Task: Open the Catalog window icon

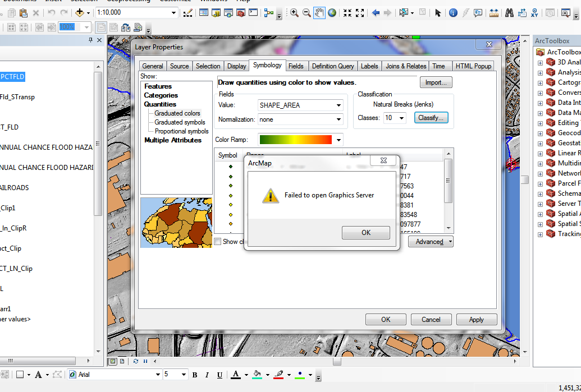Action: click(216, 13)
